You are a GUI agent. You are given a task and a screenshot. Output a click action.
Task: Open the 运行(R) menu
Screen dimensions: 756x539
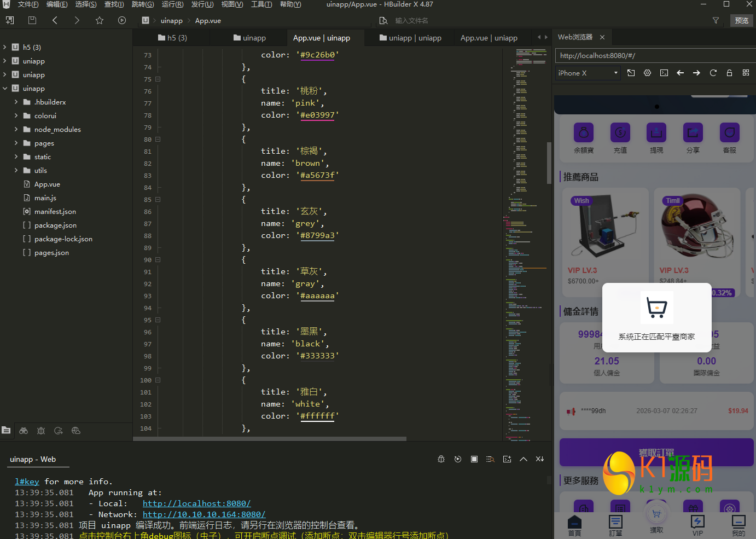(172, 4)
